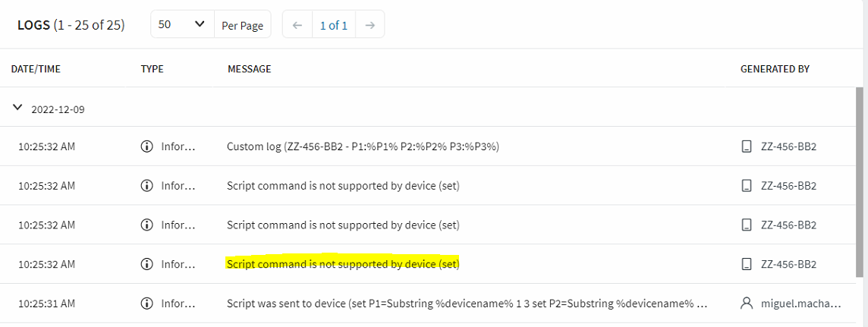868x327 pixels.
Task: Click device icon on Custom log row
Action: click(747, 146)
